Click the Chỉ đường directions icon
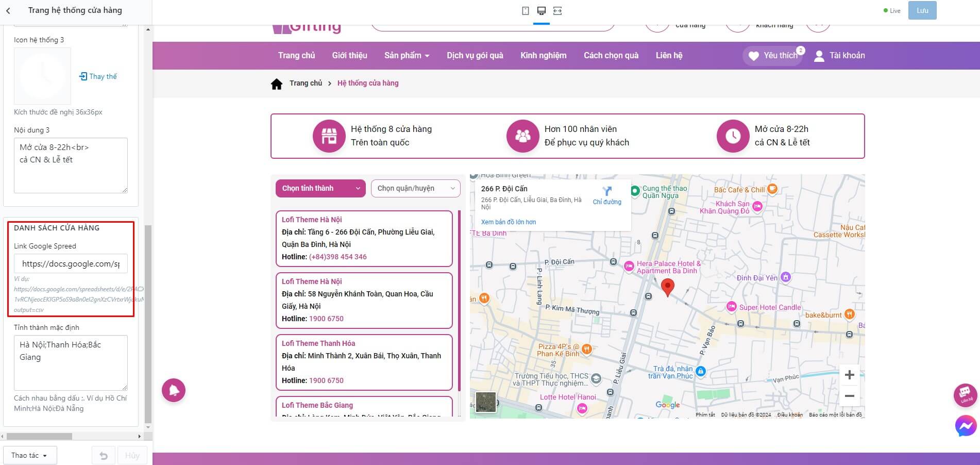Screen dimensions: 980x465 (607, 191)
